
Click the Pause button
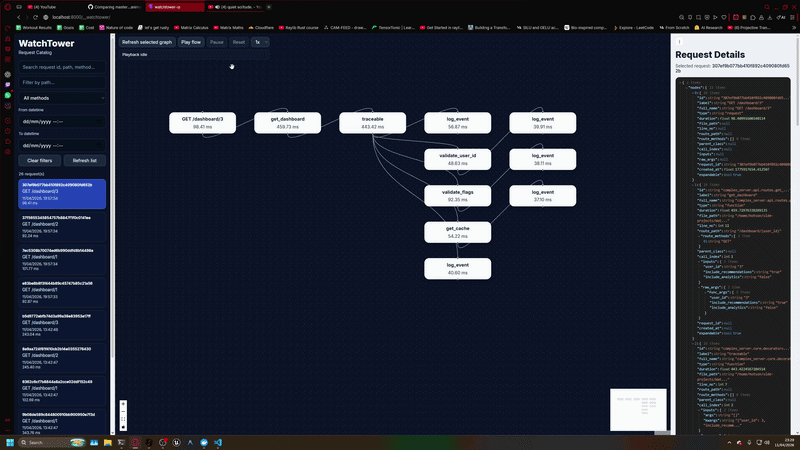(x=216, y=42)
